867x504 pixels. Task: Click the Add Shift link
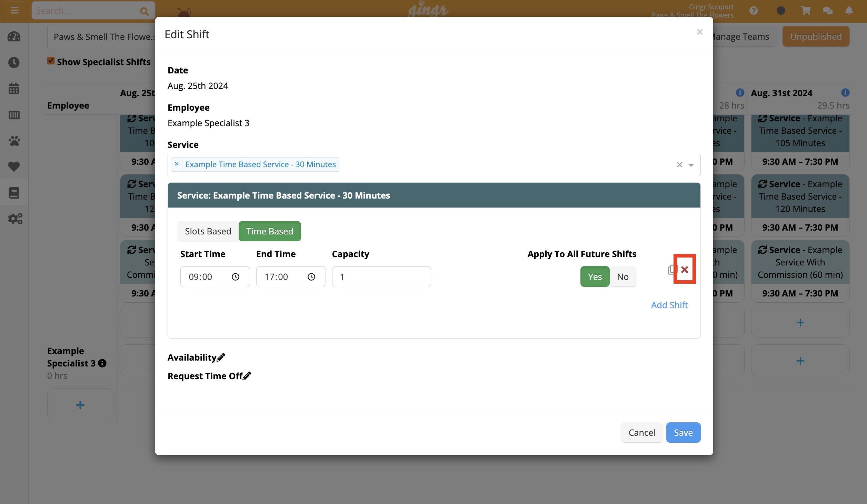pos(669,305)
